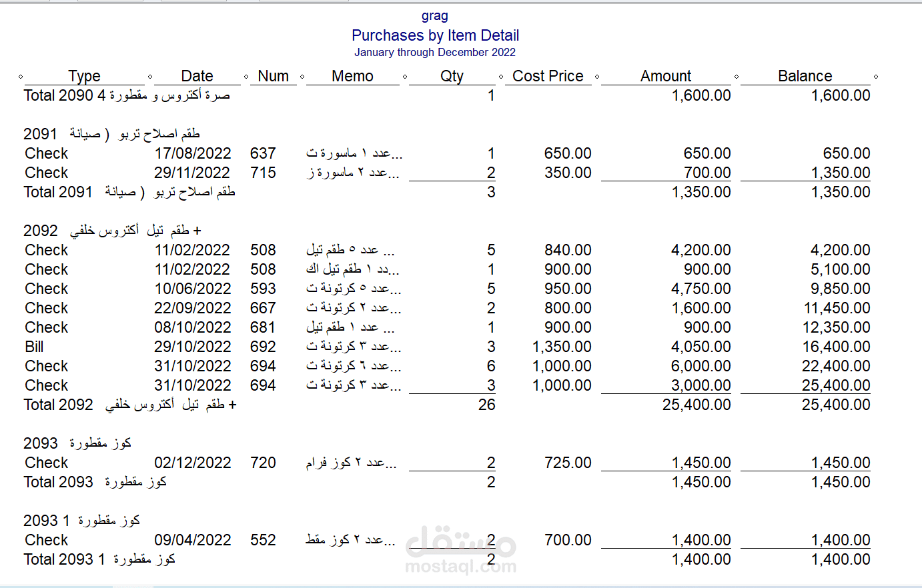Select check number 637
The image size is (922, 588).
(x=263, y=153)
